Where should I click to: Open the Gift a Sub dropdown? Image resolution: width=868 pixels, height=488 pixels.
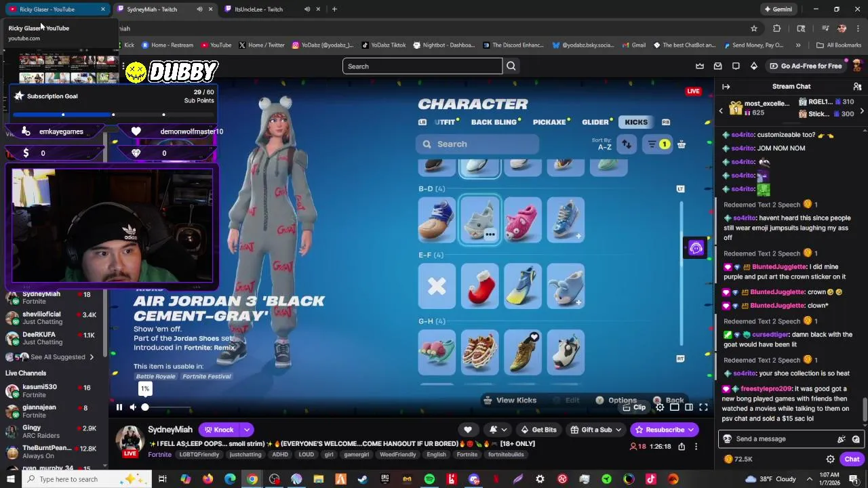point(596,430)
